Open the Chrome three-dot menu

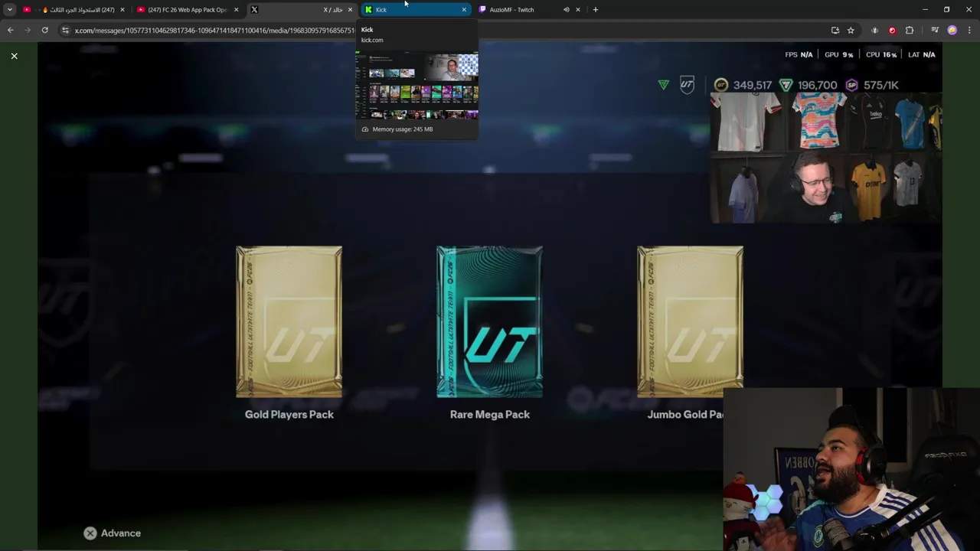coord(969,30)
